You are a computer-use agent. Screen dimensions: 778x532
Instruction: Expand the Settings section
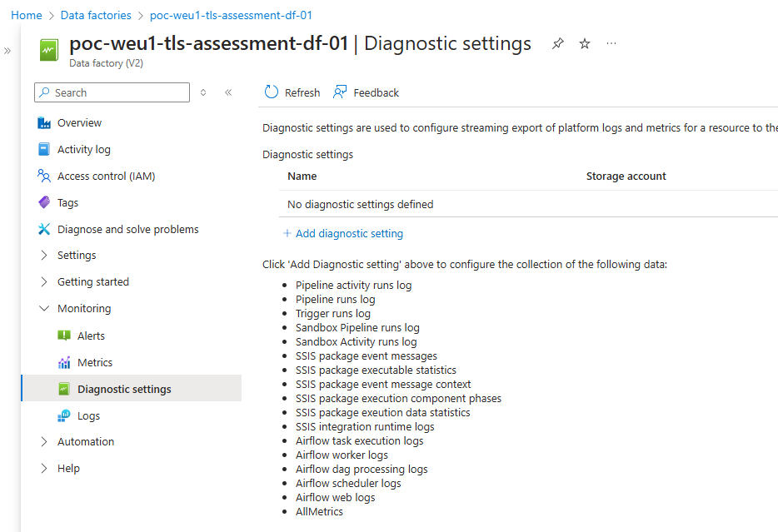[x=44, y=256]
